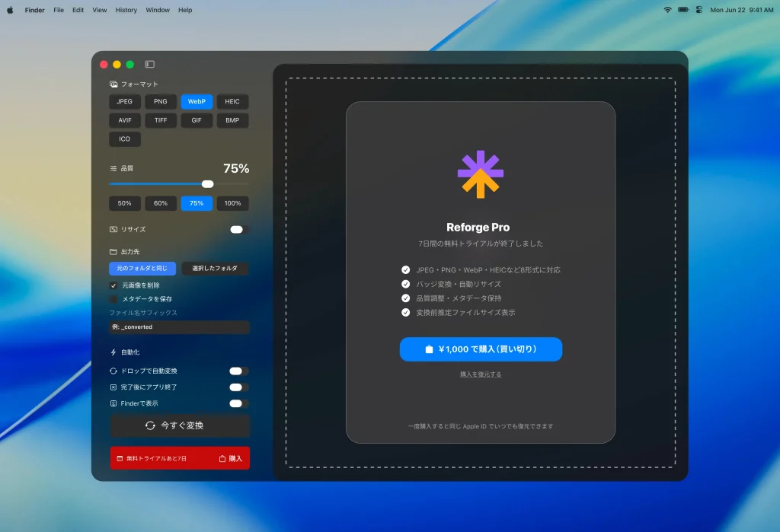This screenshot has height=532, width=780.
Task: Open Control Center in menu bar
Action: pyautogui.click(x=699, y=10)
